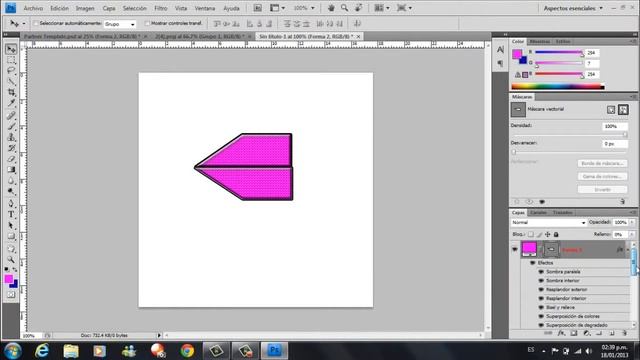Create a new layer in Layers panel

[612, 333]
